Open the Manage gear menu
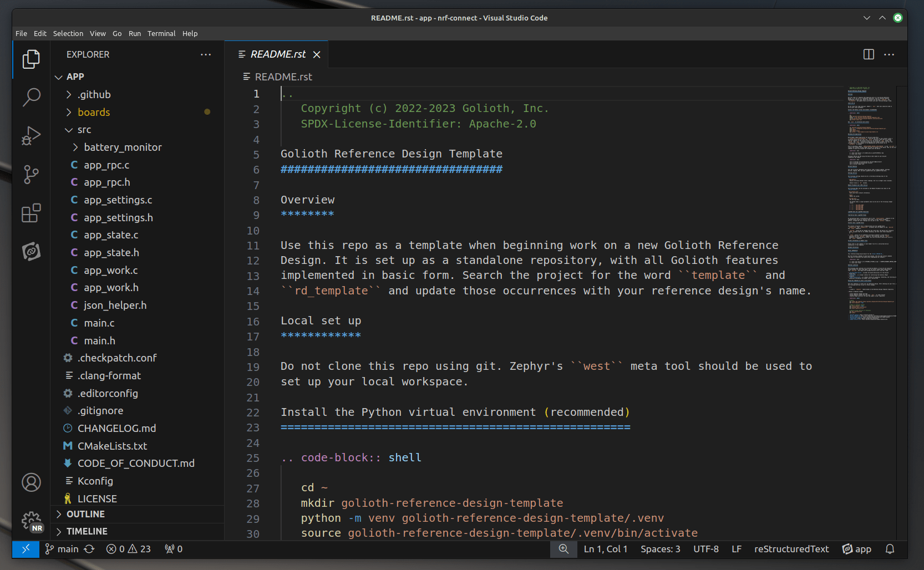 tap(31, 521)
